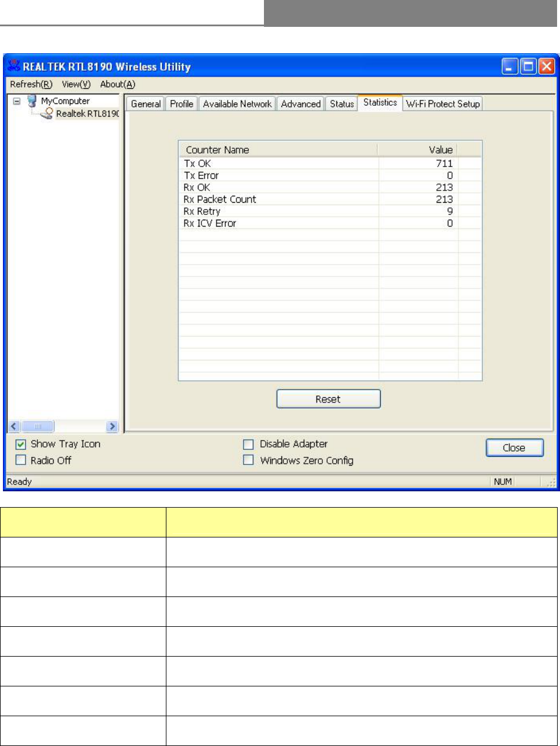
Task: Select the Rx Retry counter row
Action: pos(330,211)
